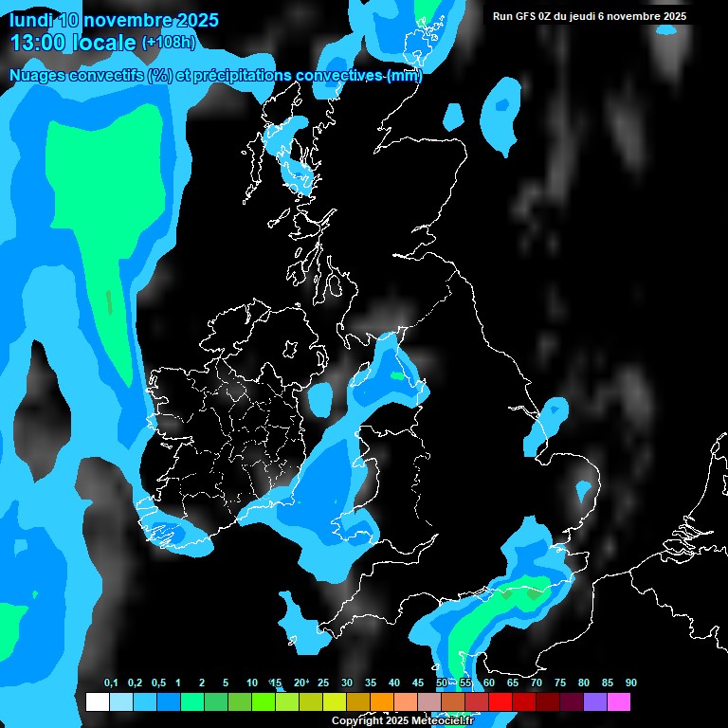
Task: Pick the bright red 65 legend swatch
Action: point(500,702)
